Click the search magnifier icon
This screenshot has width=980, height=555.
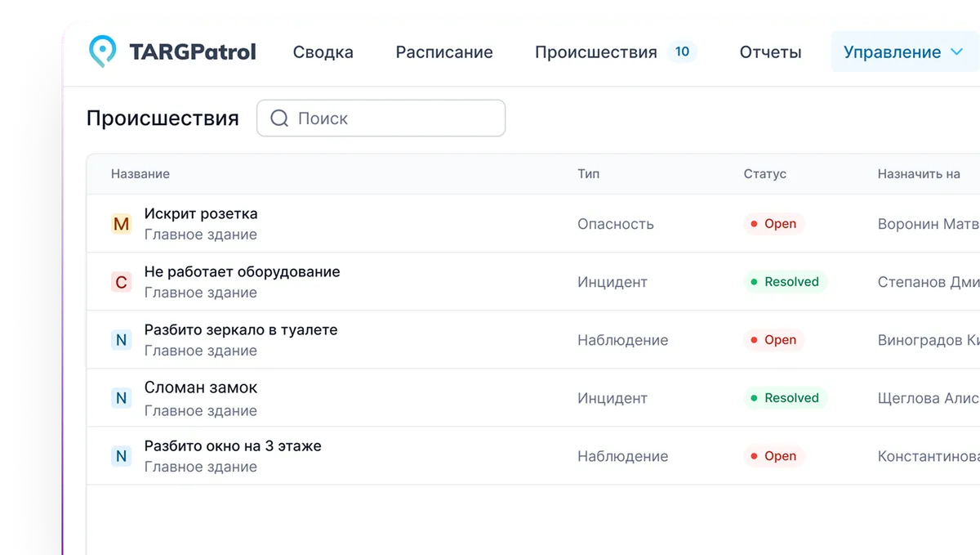point(278,118)
